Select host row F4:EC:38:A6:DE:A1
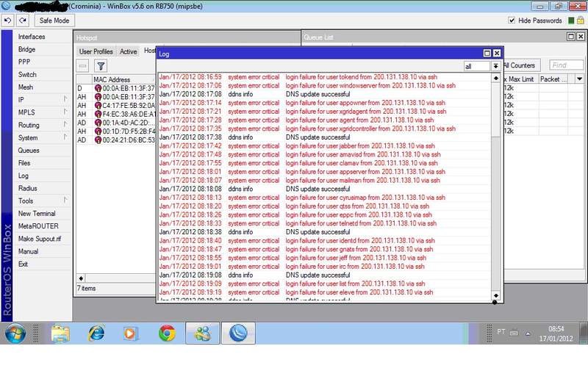588x379 pixels. pos(116,114)
